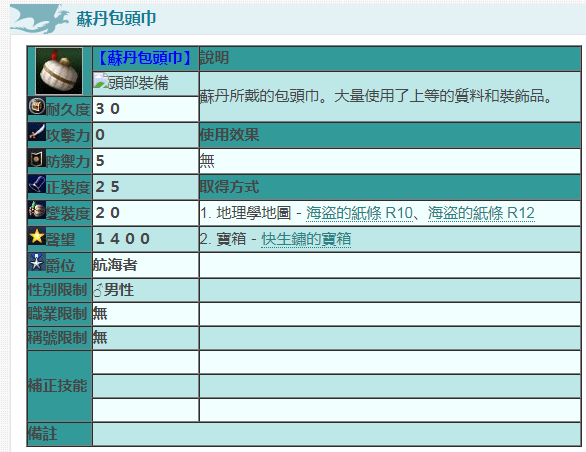Image resolution: width=586 pixels, height=452 pixels.
Task: Click the 正裝度 formal wear icon
Action: pos(37,184)
